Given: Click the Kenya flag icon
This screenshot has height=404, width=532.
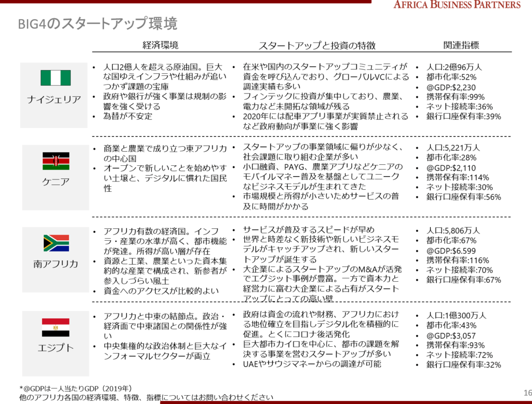Looking at the screenshot, I should click(56, 161).
